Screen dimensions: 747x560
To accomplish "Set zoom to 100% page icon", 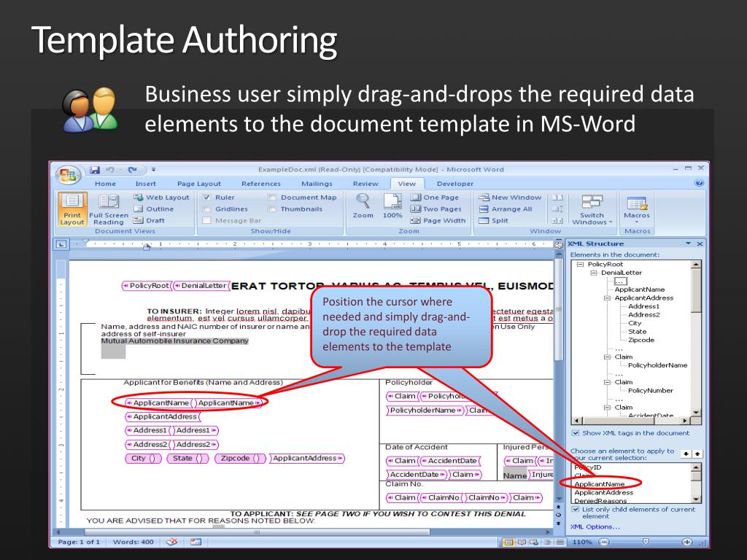I will (x=392, y=206).
